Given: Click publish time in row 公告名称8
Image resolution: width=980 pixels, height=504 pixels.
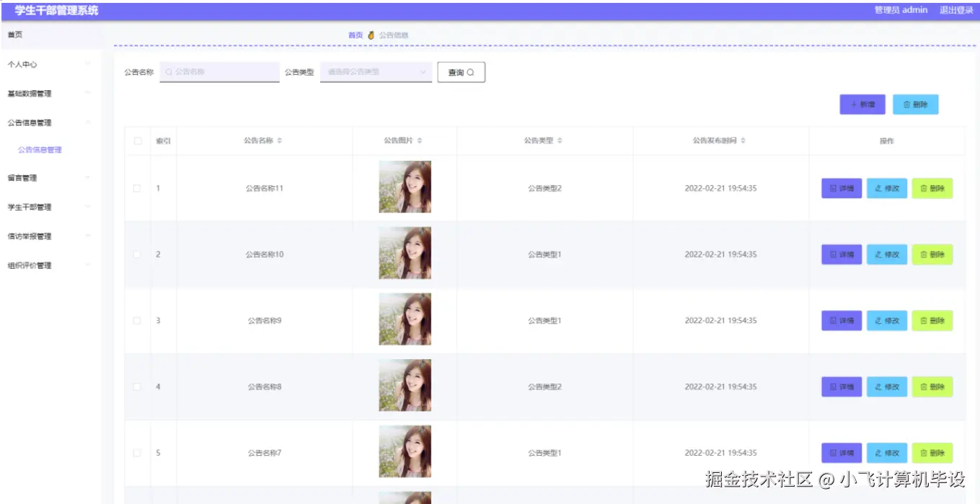Looking at the screenshot, I should [x=720, y=387].
